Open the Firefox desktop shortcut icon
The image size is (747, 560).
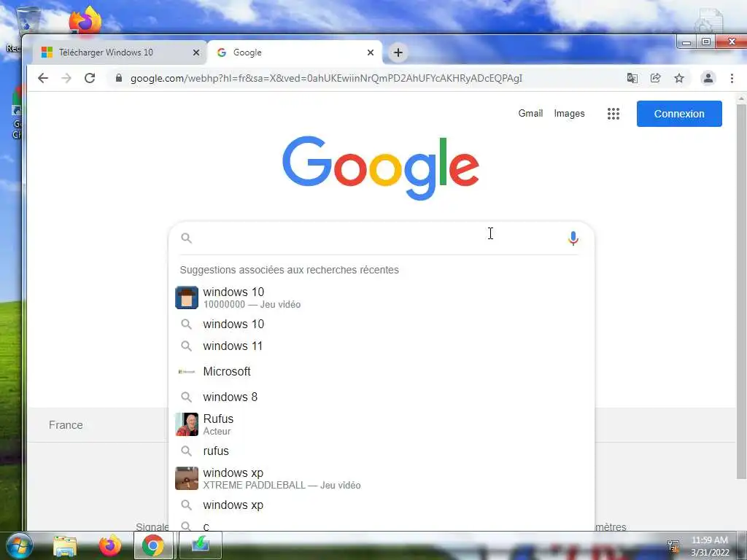pos(85,21)
